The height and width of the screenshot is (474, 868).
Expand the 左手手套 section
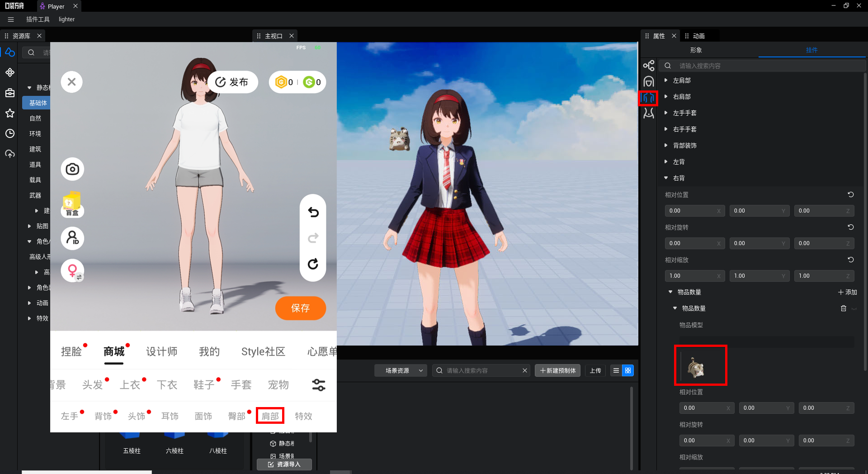pos(666,113)
